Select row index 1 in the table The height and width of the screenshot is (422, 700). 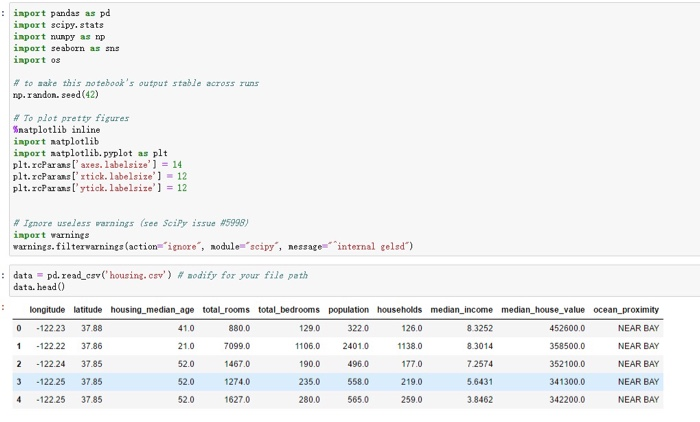[x=19, y=346]
